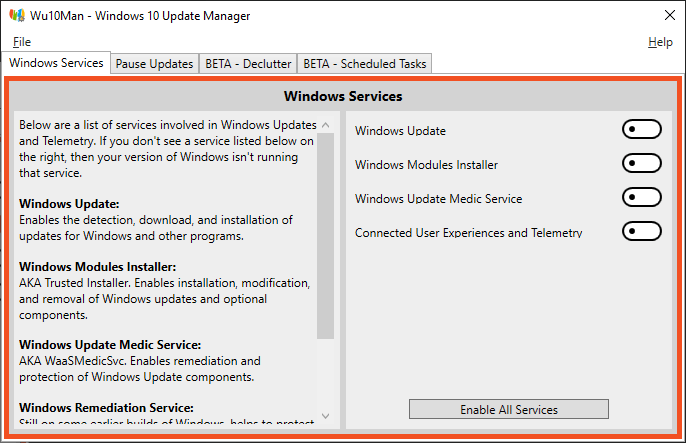Click the 'Windows Services' panel title
Screen dimensions: 686x443
click(343, 96)
